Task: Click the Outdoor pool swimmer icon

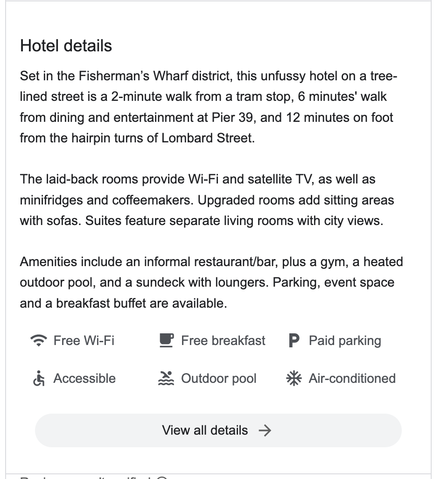Action: 166,379
